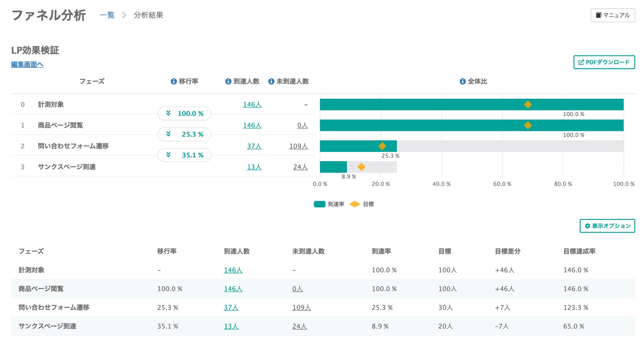Click info icon next to 移行率 header

(173, 81)
